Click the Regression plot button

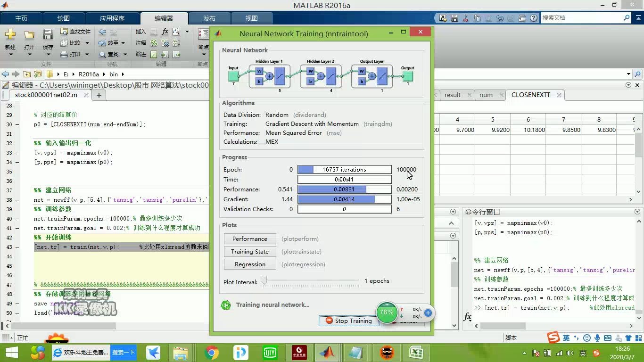(x=250, y=264)
